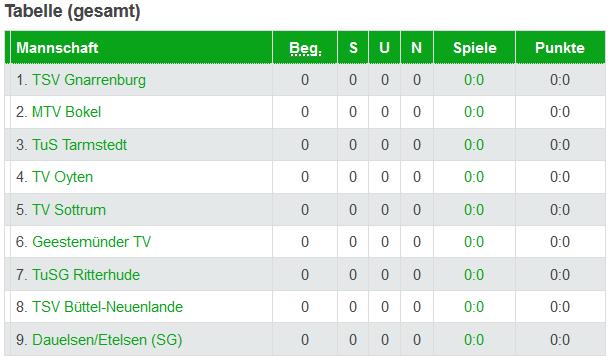This screenshot has height=361, width=610.
Task: Open the Spiele 0:0 link for TSV Gnarrenburg
Action: click(474, 80)
